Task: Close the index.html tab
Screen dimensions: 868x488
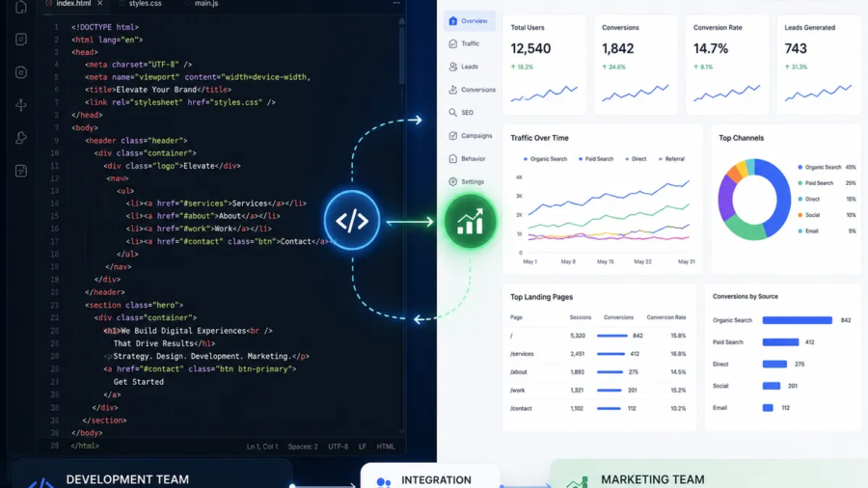Action: coord(100,3)
